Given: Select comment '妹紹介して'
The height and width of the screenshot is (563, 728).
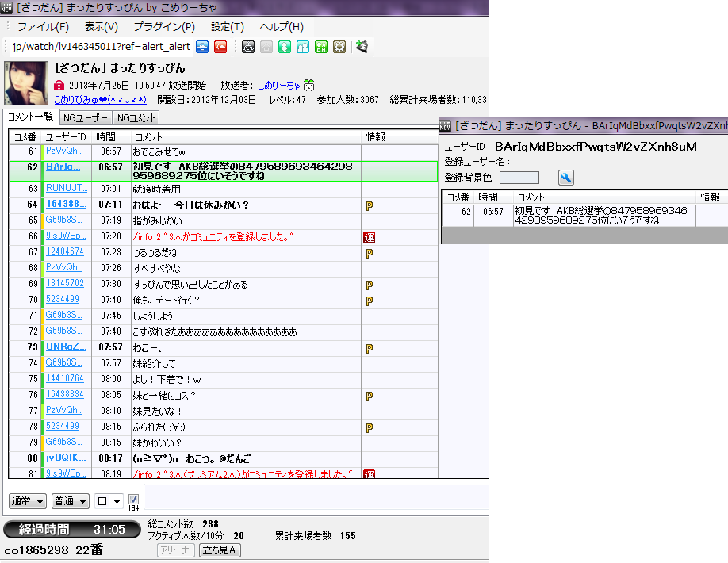Looking at the screenshot, I should click(223, 364).
